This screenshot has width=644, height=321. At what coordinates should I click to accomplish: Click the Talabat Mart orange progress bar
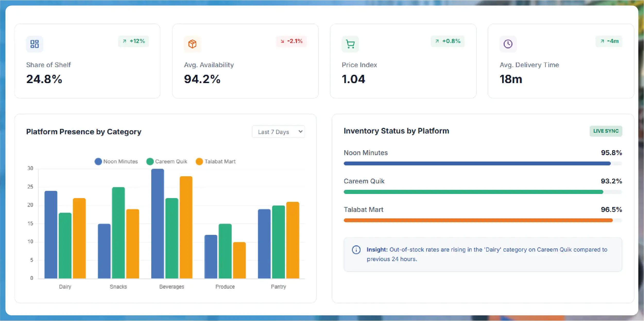tap(478, 220)
